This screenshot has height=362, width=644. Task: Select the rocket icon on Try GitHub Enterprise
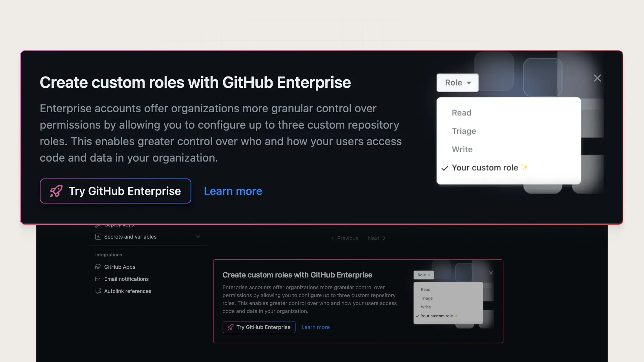click(x=56, y=191)
